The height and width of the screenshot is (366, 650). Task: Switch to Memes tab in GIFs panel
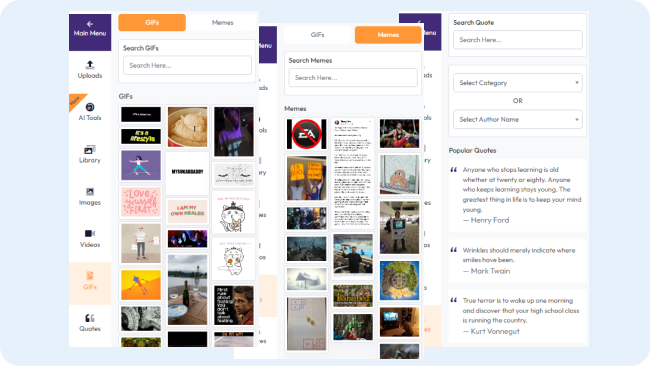[x=223, y=22]
